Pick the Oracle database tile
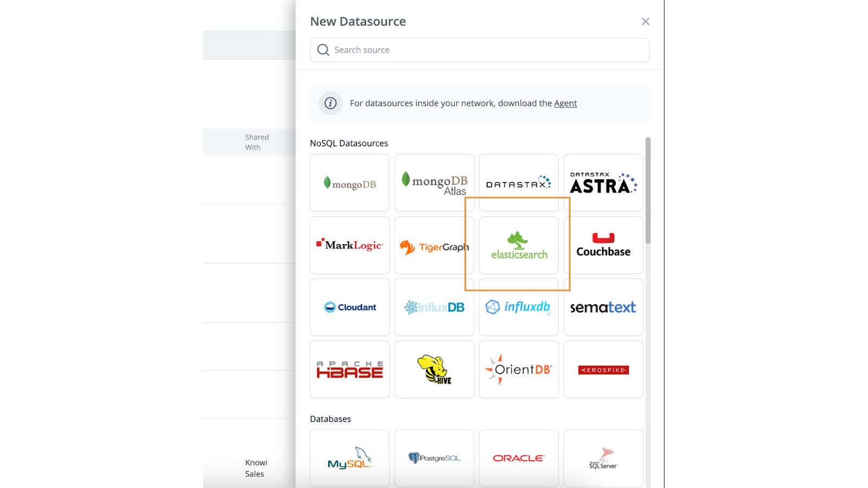This screenshot has width=868, height=488. pyautogui.click(x=519, y=458)
